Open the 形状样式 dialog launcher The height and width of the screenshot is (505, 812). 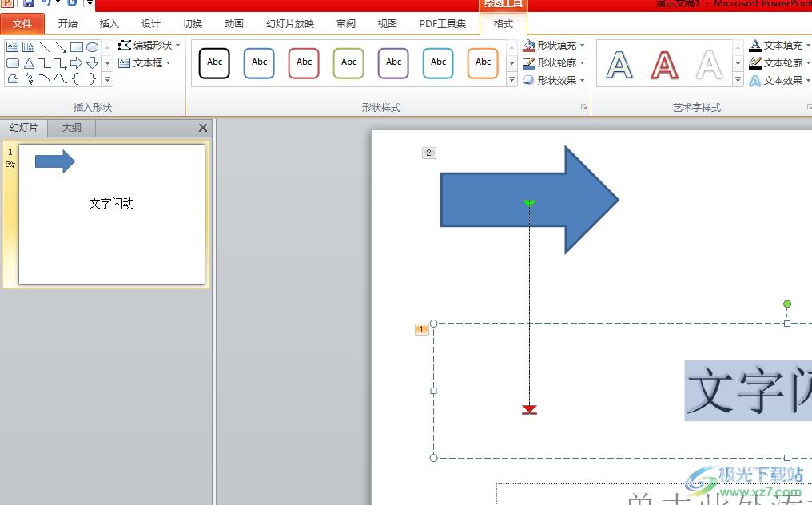click(583, 107)
